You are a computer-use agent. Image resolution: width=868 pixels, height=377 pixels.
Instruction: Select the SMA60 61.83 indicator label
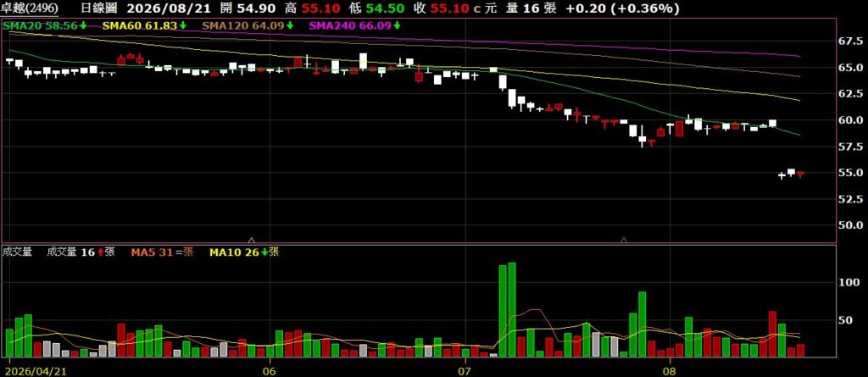(144, 25)
